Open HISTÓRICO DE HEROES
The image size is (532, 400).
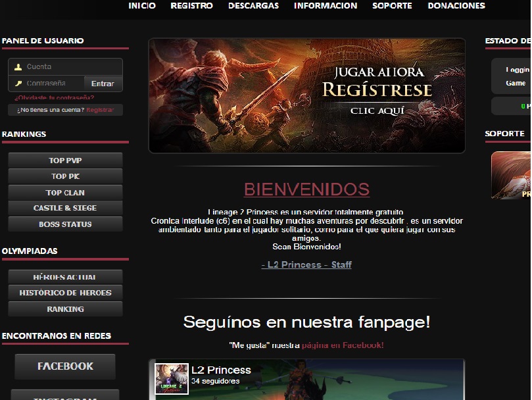pos(65,293)
